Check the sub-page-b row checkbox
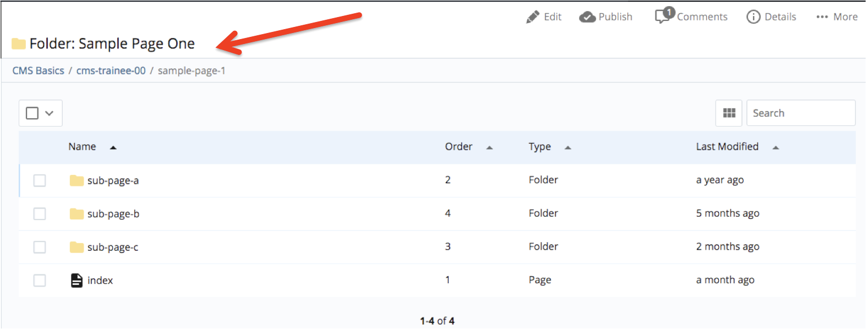Image resolution: width=868 pixels, height=335 pixels. pos(40,214)
